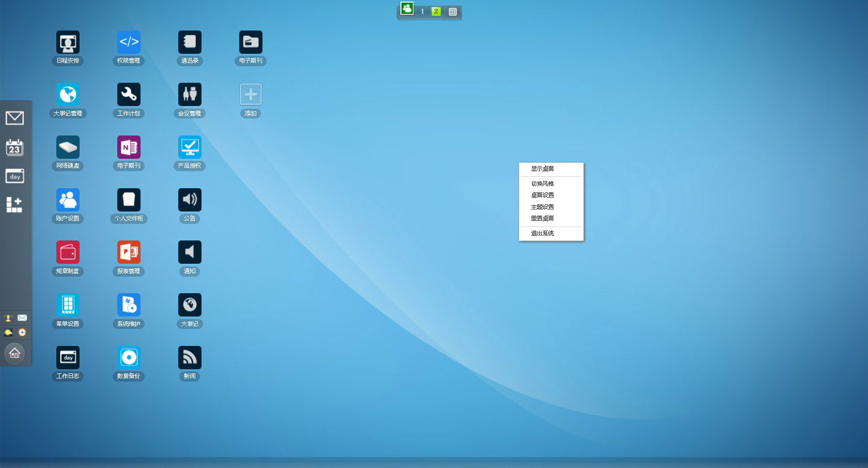Click the calendar 23 icon in sidebar
Image resolution: width=868 pixels, height=468 pixels.
[14, 148]
